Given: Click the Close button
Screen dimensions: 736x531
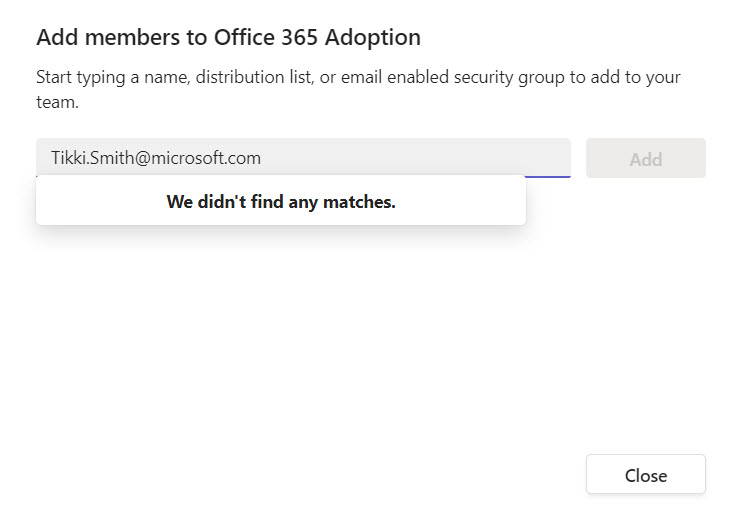Looking at the screenshot, I should tap(645, 474).
